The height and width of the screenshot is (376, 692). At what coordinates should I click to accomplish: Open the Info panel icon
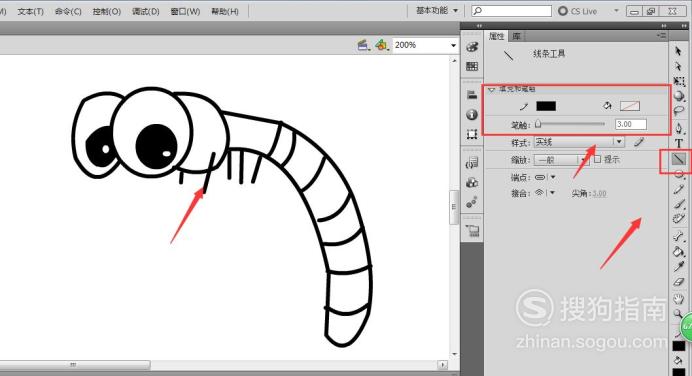point(472,115)
